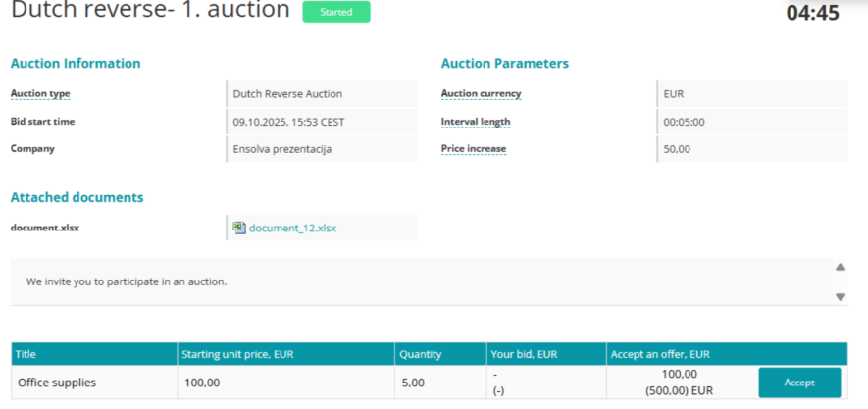This screenshot has height=409, width=868.
Task: Click the Ensolva prezentacija company field
Action: pos(321,149)
